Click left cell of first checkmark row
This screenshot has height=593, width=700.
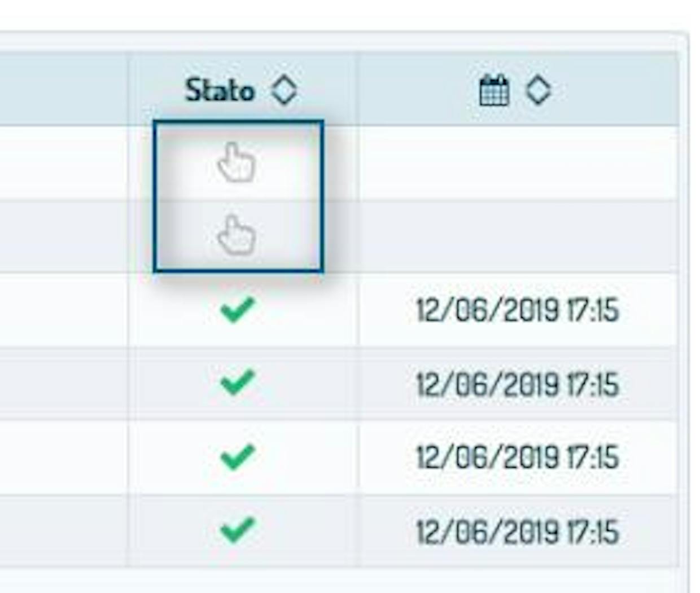coord(64,310)
